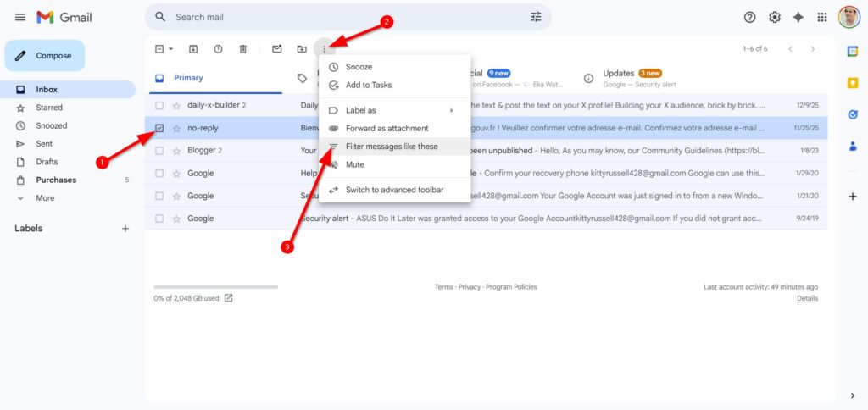This screenshot has height=410, width=868.
Task: Open the Inbox folder
Action: click(x=70, y=90)
